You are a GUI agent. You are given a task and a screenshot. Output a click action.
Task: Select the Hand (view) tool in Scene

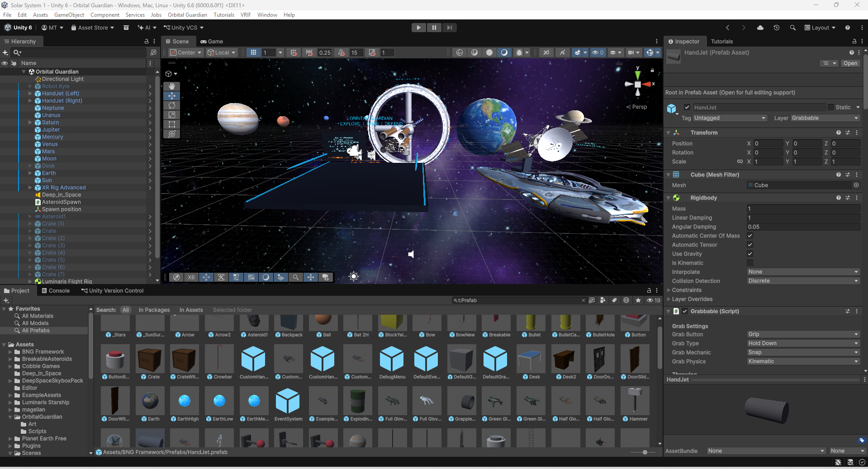pos(172,86)
